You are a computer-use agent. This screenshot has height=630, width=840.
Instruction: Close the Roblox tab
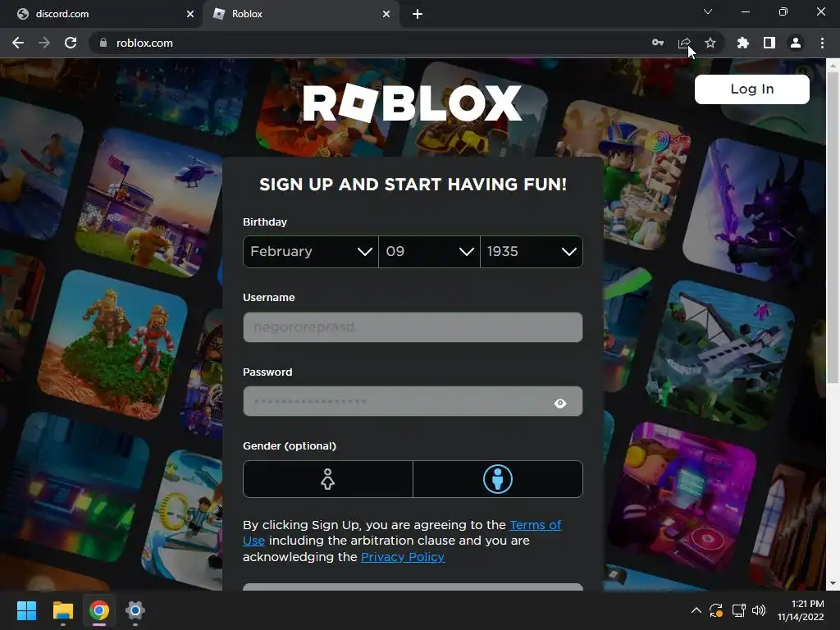386,14
